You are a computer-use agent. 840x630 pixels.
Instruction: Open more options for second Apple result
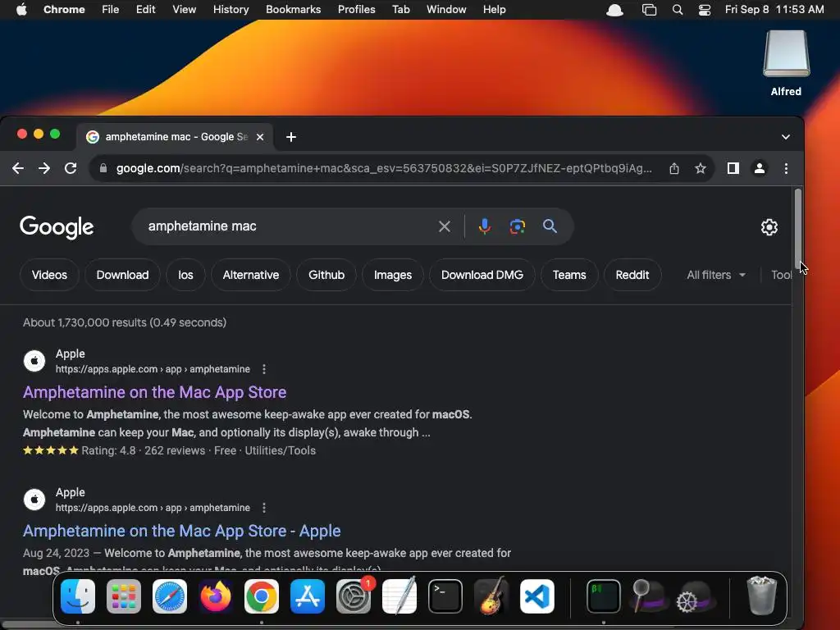pos(263,508)
